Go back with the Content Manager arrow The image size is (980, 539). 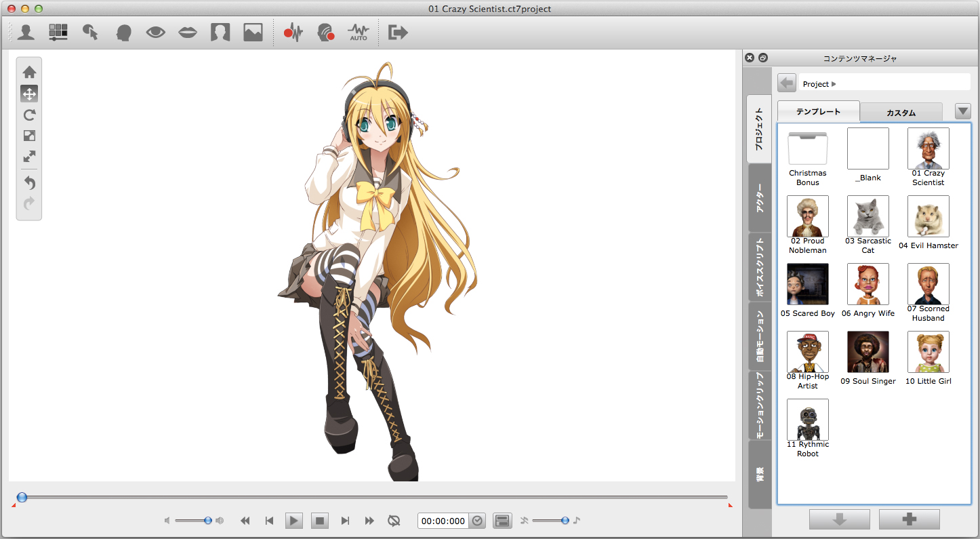point(787,83)
